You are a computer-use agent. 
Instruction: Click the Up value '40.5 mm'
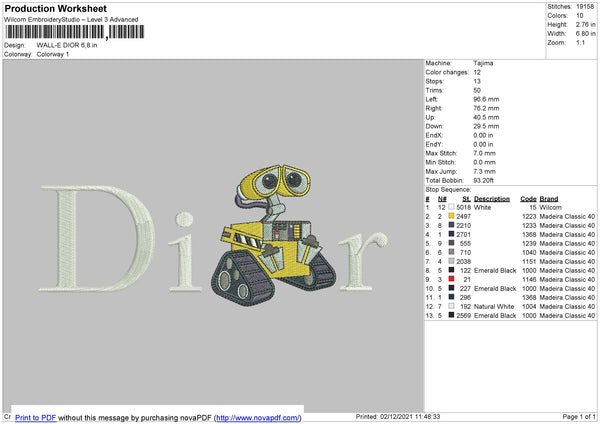click(486, 117)
